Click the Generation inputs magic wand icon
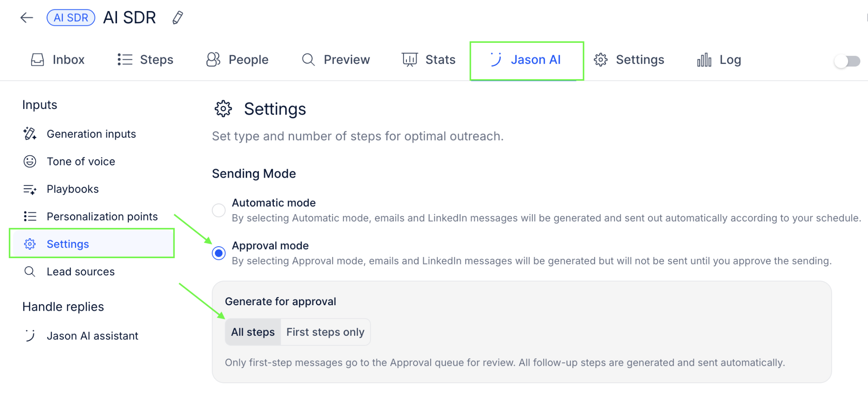Screen dimensions: 868x401 30,134
